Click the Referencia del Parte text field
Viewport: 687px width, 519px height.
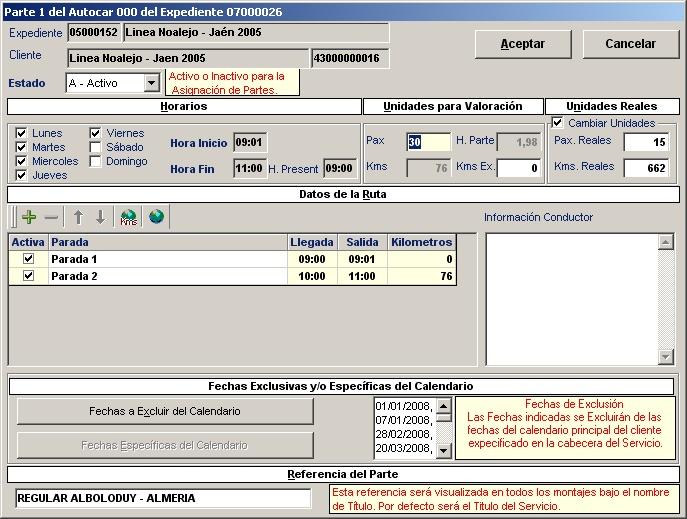coord(163,498)
